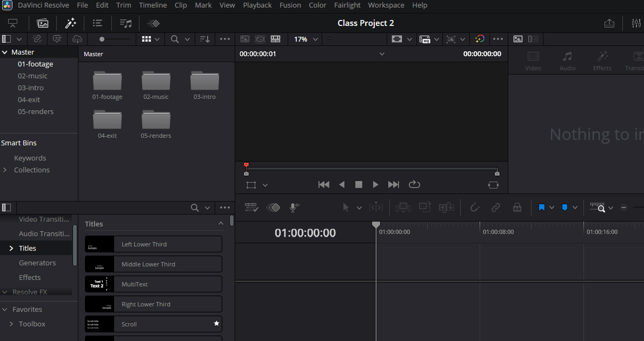
Task: Open the Timeline View Options icon
Action: [251, 208]
